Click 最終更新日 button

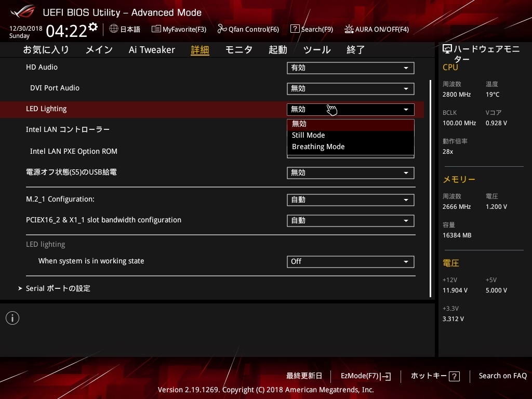click(304, 376)
